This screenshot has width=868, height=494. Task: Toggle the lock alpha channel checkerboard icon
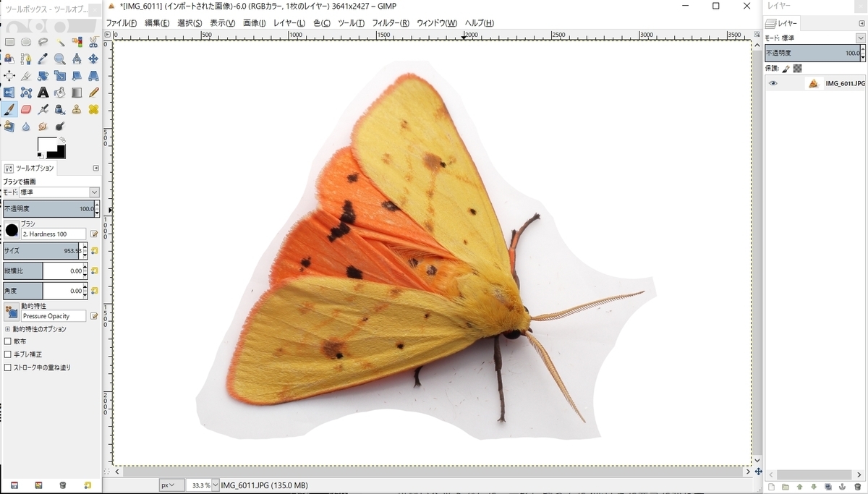tap(797, 68)
